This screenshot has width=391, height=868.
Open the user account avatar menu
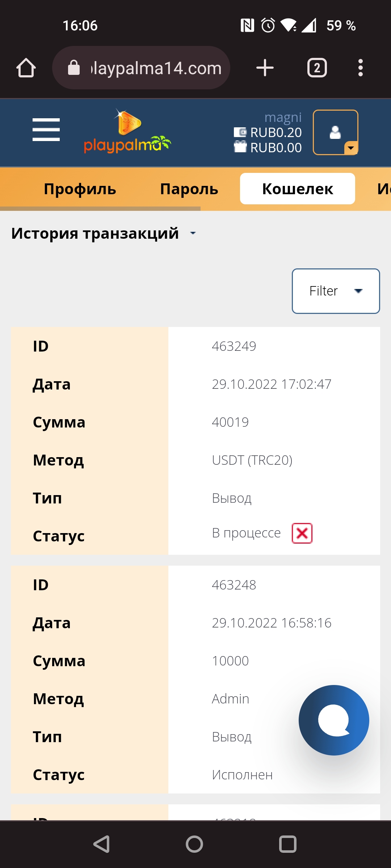[x=336, y=132]
